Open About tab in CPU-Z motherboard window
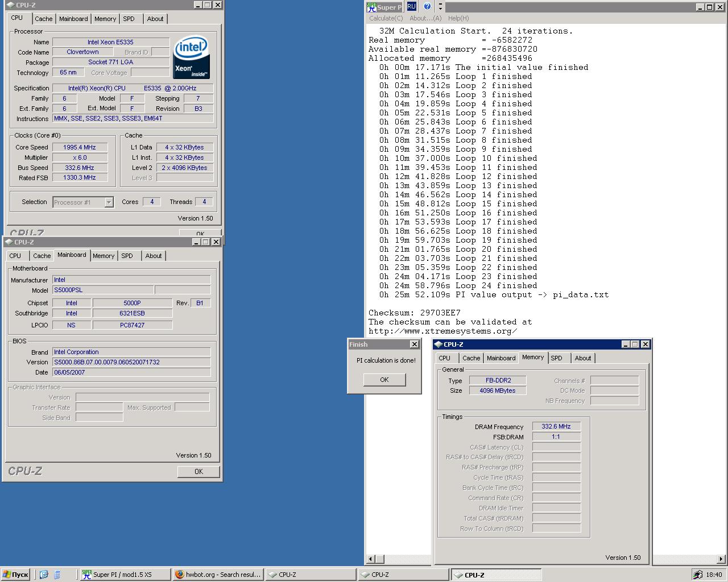728x582 pixels. (154, 256)
